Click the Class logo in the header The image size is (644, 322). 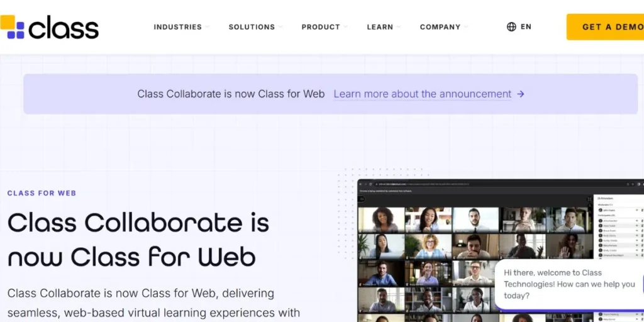click(50, 27)
